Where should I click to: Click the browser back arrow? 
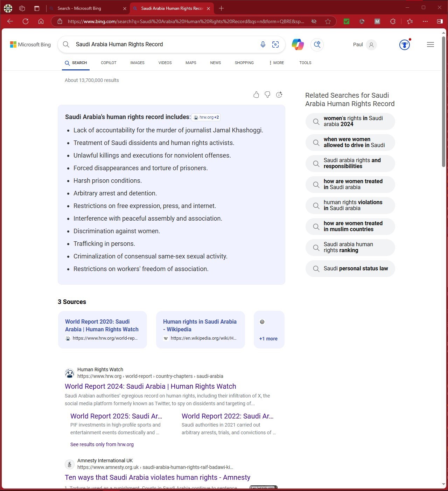click(10, 21)
